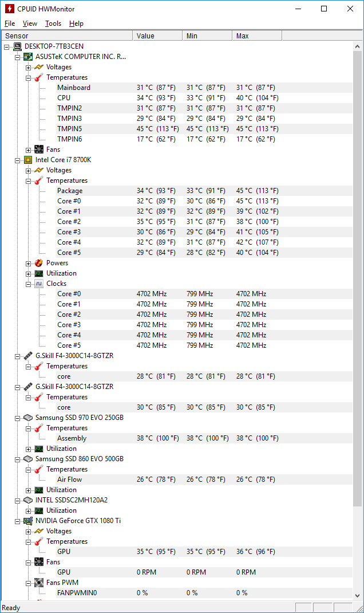Select the Air Flow temperature row
The height and width of the screenshot is (613, 364).
(204, 480)
